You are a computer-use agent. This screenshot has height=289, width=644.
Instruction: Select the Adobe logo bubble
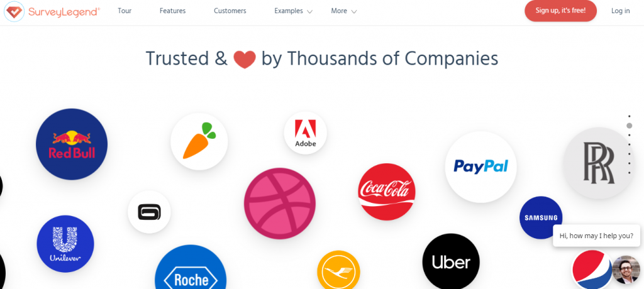click(305, 133)
